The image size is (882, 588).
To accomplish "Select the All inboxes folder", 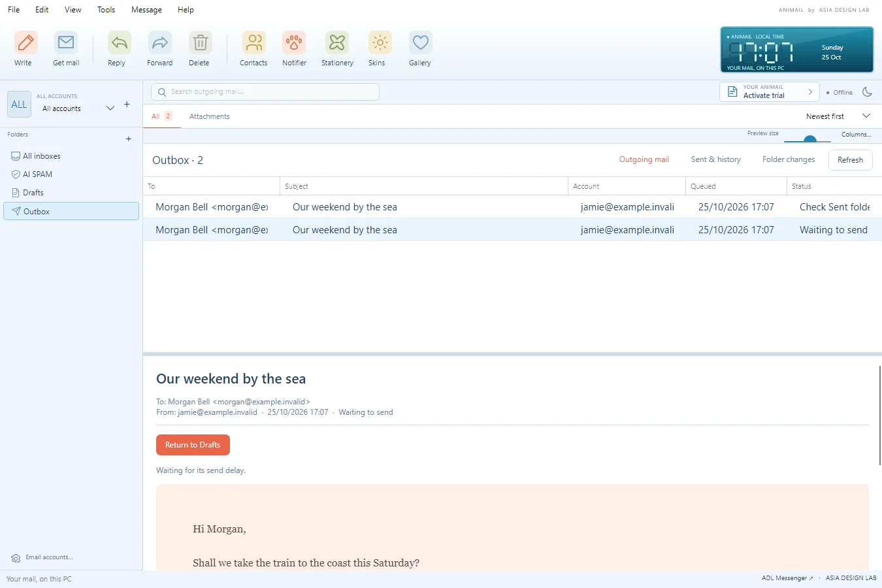I will coord(71,156).
